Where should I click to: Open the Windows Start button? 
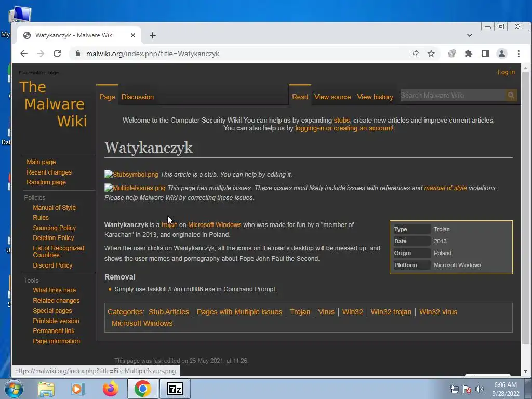click(x=14, y=389)
